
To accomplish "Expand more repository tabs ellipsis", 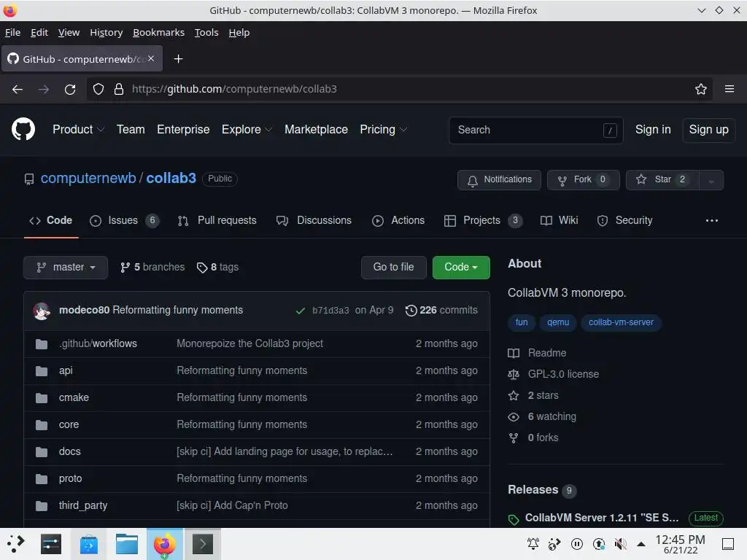I will coord(712,220).
